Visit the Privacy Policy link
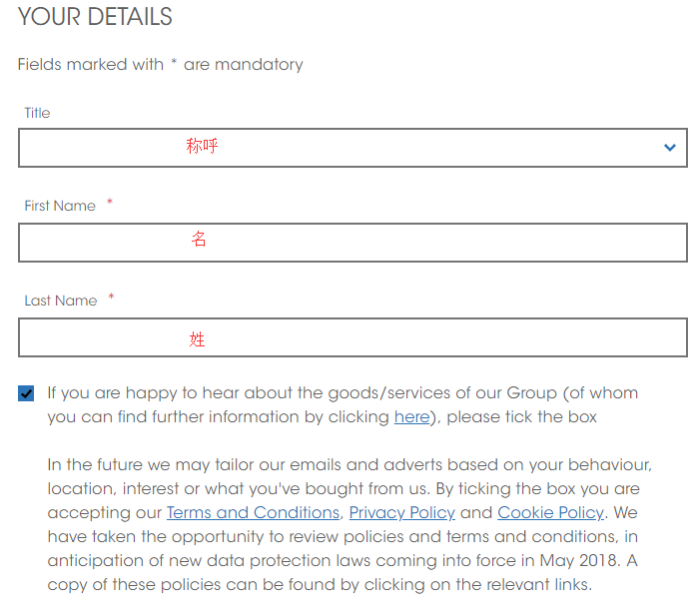The width and height of the screenshot is (696, 616). click(401, 513)
